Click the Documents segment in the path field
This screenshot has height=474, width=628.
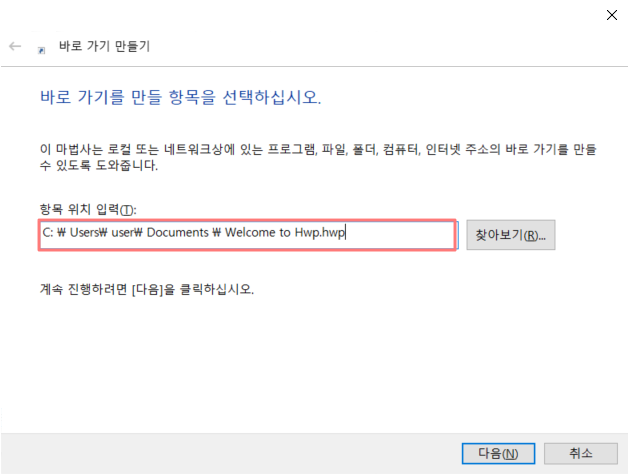tap(178, 232)
